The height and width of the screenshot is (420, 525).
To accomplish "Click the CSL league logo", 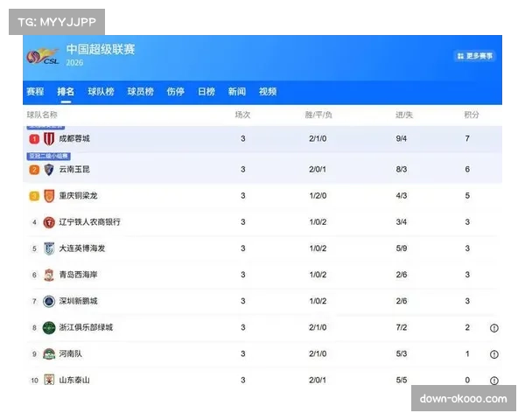I will 43,56.
